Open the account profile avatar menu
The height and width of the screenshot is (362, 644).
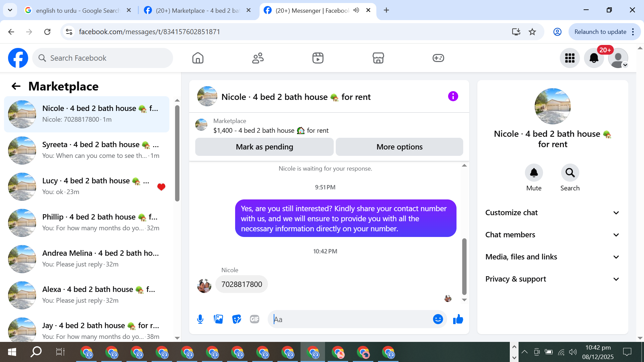(618, 58)
